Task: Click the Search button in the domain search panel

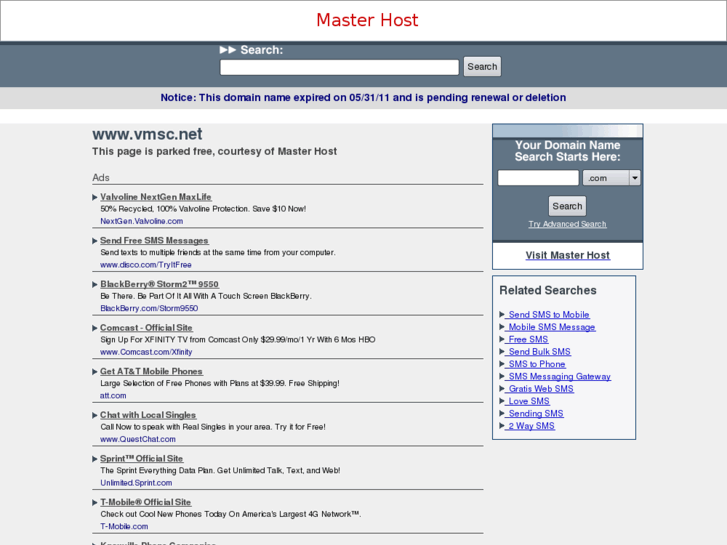Action: click(567, 206)
